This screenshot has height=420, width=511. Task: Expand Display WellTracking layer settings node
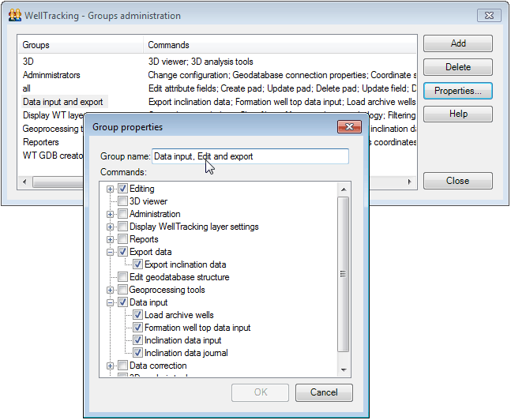pos(110,227)
